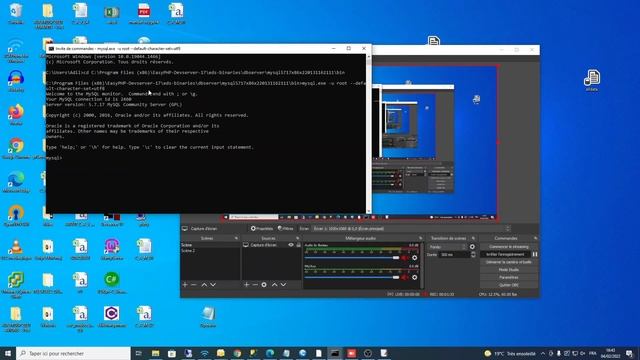Viewport: 640px width, 360px height.
Task: Click the command prompt vertical scrollbar
Action: coord(369,133)
